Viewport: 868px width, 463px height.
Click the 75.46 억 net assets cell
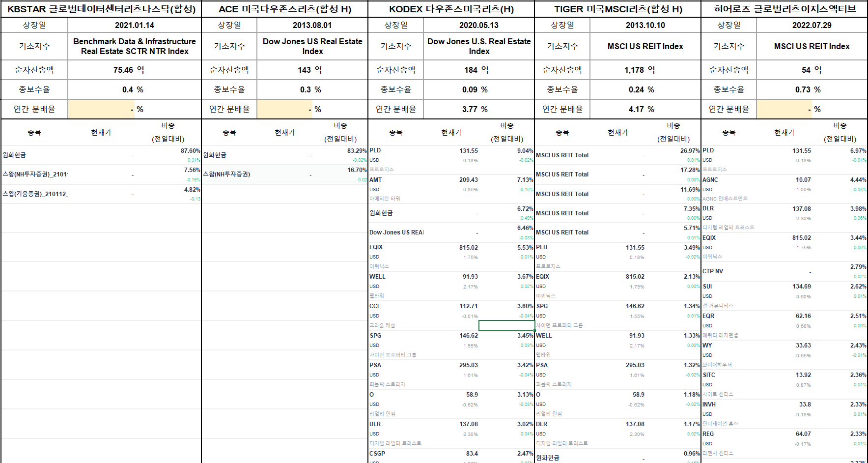(x=135, y=70)
